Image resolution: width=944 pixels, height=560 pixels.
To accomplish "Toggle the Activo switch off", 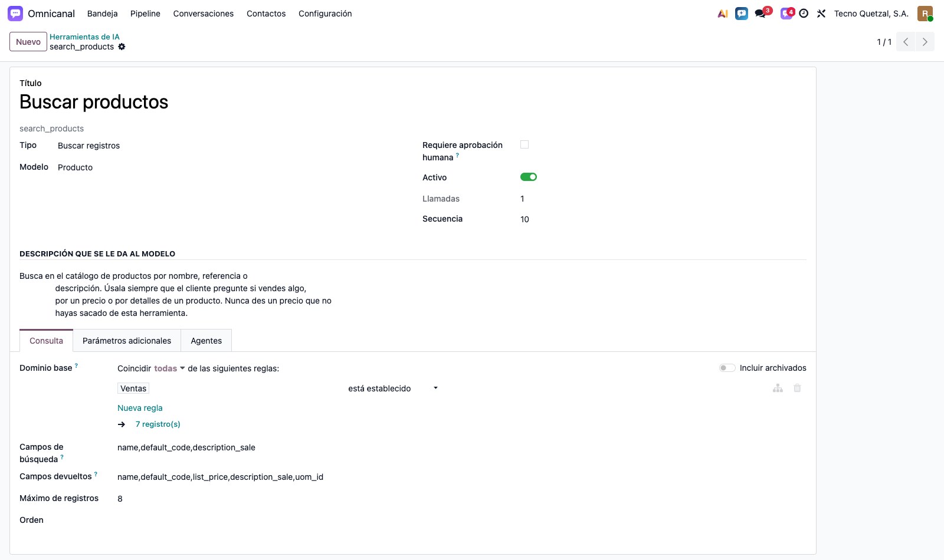I will tap(529, 177).
